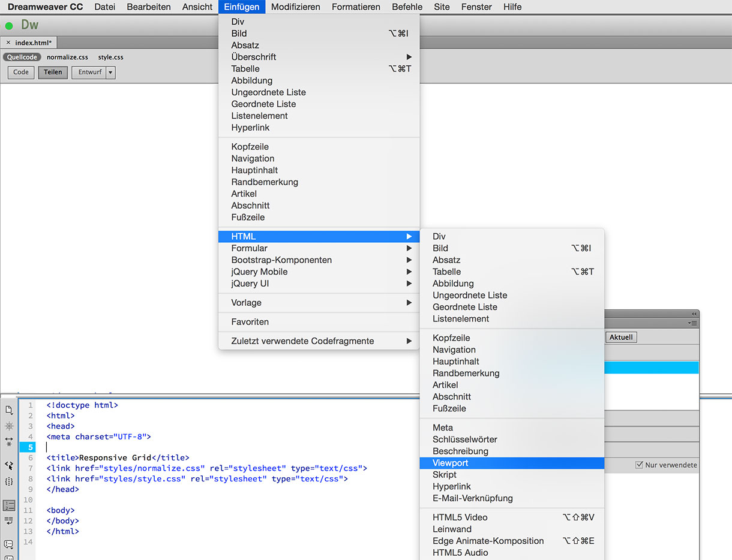732x560 pixels.
Task: Open the Befehle menu
Action: click(407, 7)
